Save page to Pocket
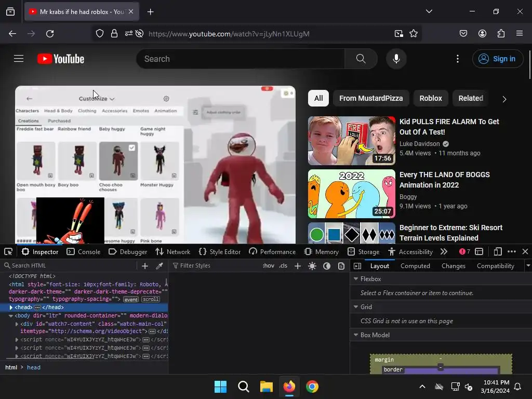This screenshot has width=532, height=399. coord(463,34)
